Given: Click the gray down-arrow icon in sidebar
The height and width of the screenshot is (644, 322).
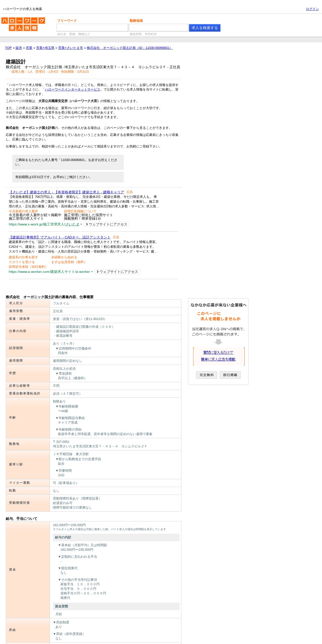Looking at the screenshot, I should coord(218,342).
